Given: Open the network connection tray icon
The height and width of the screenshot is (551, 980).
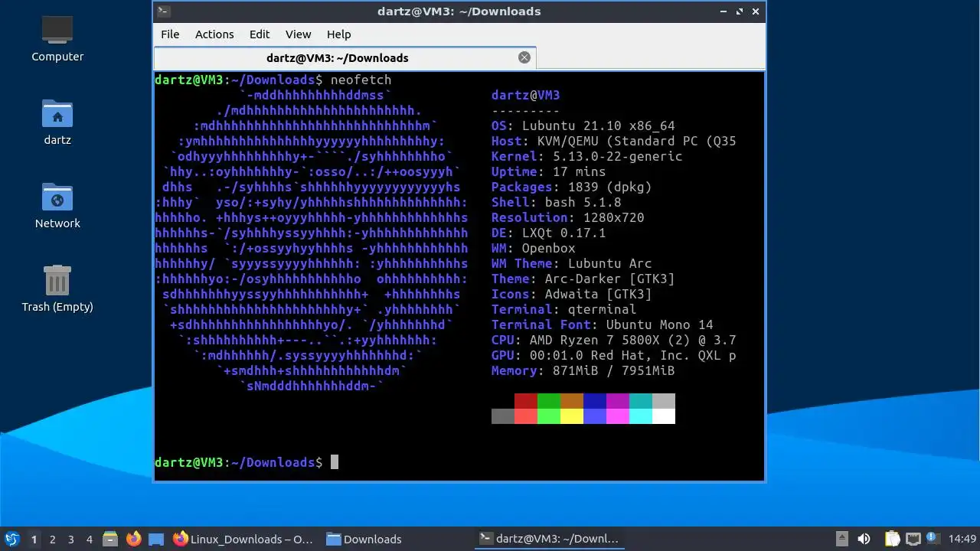Looking at the screenshot, I should (913, 539).
